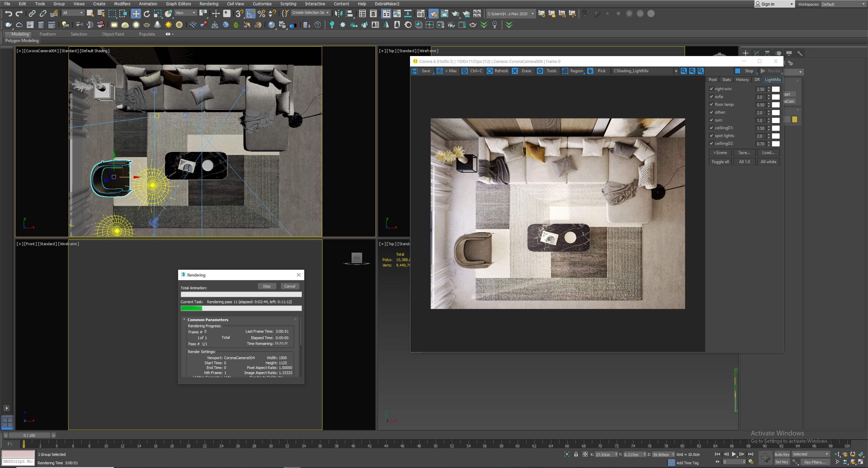
Task: Switch to the Post tab
Action: tap(712, 80)
